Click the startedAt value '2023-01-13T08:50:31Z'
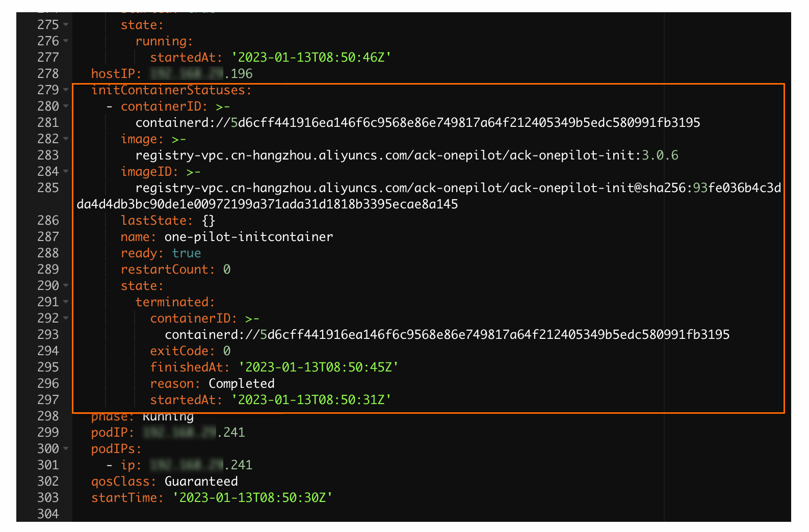Viewport: 809px width, 532px height. [x=311, y=400]
